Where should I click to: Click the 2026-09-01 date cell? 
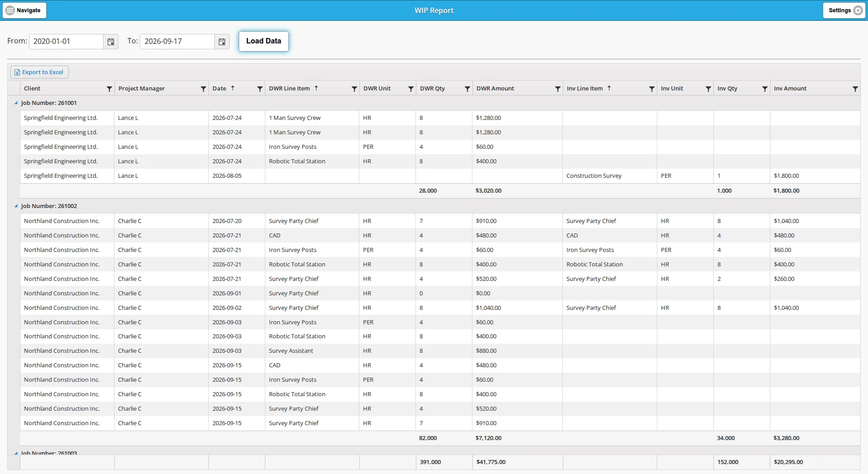(x=237, y=294)
